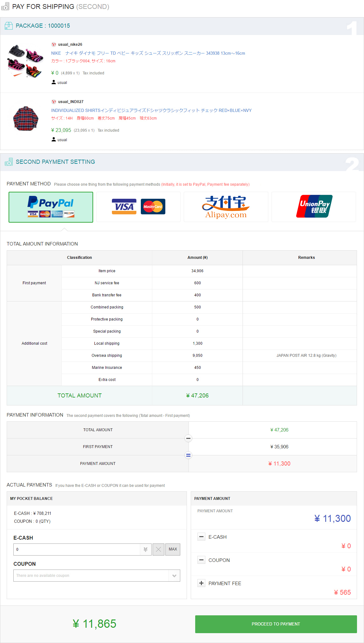Click the PROCEED TO PAYMENT button
The height and width of the screenshot is (643, 364).
tap(276, 624)
